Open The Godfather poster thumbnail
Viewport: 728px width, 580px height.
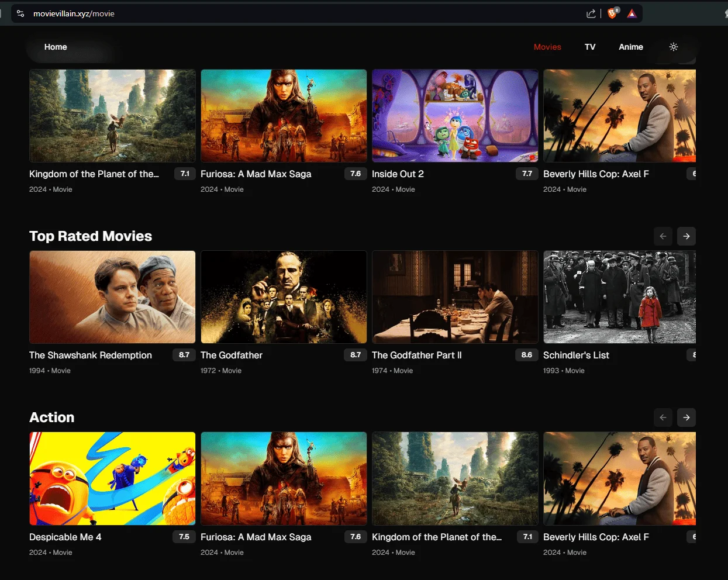(x=284, y=297)
